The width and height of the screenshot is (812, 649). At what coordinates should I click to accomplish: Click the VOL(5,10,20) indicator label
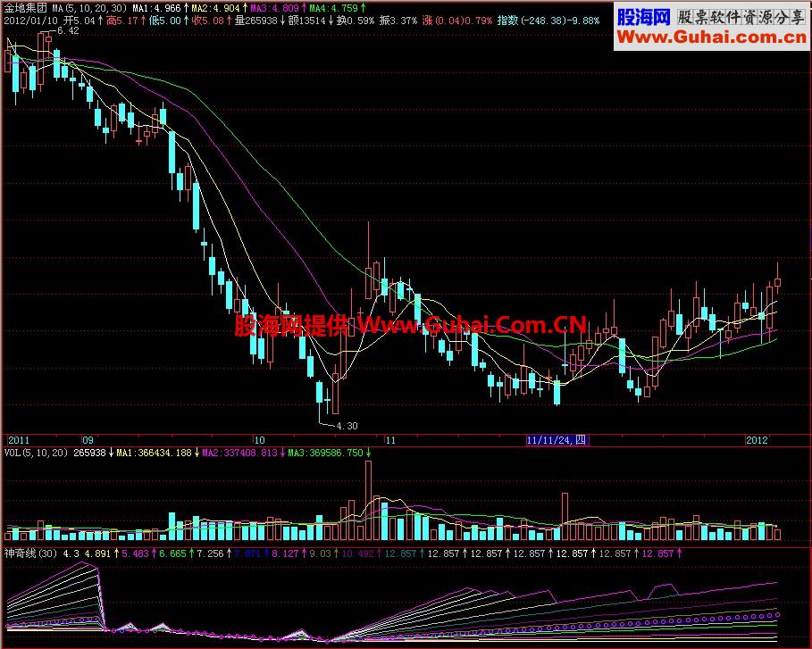click(x=37, y=453)
